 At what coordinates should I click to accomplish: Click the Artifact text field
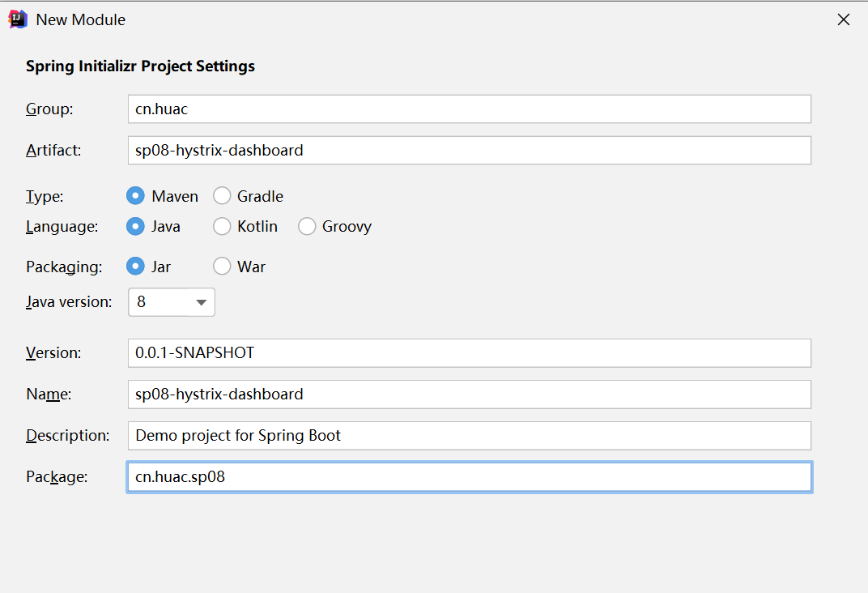[469, 151]
